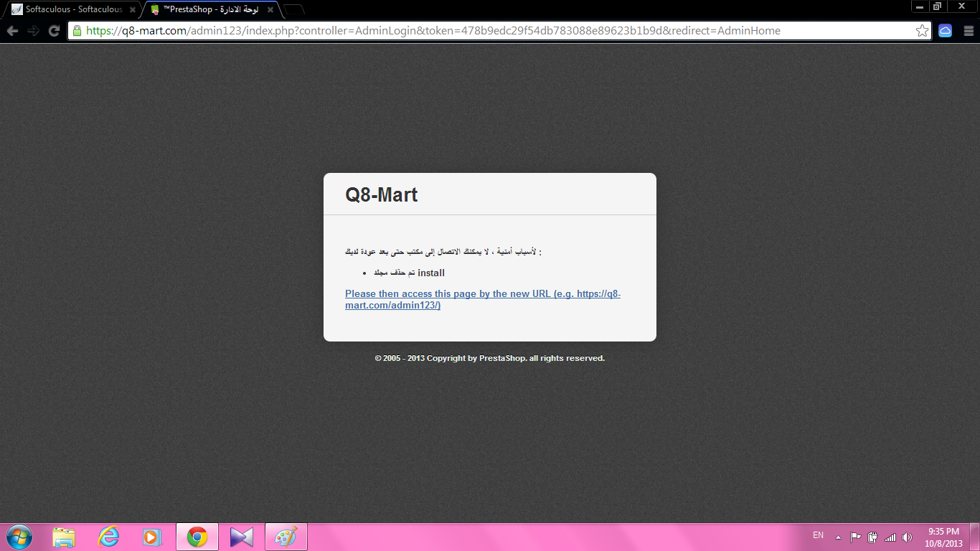Select the PrestaShop admin tab
Viewport: 980px width, 551px height.
pos(212,10)
